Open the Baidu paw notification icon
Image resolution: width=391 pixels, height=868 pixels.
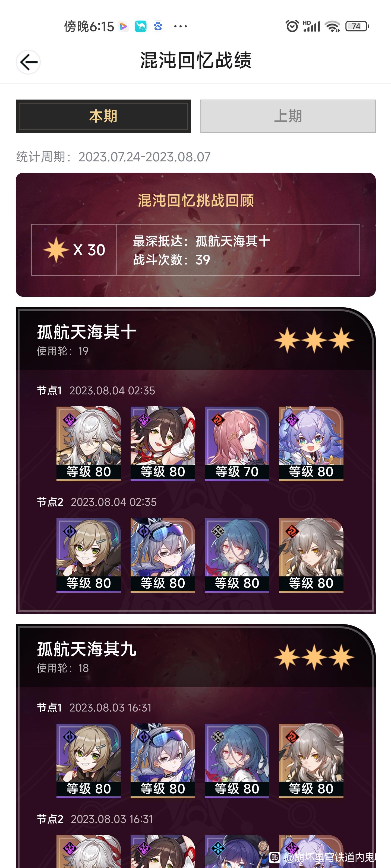coord(158,26)
